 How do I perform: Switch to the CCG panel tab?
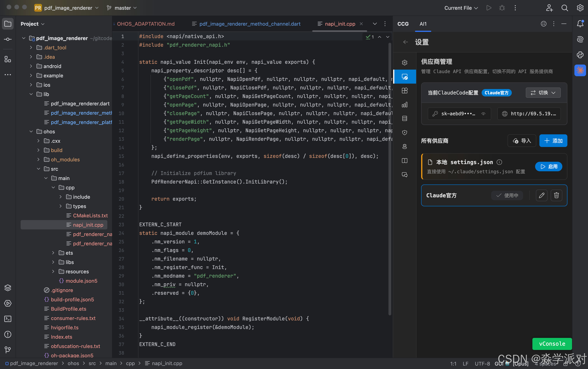[403, 24]
